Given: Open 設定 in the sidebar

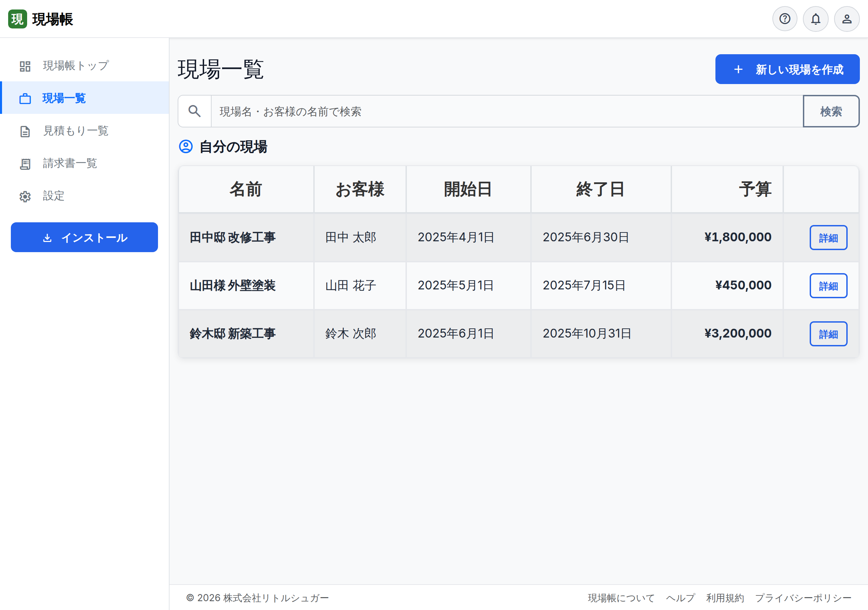Looking at the screenshot, I should (x=85, y=196).
